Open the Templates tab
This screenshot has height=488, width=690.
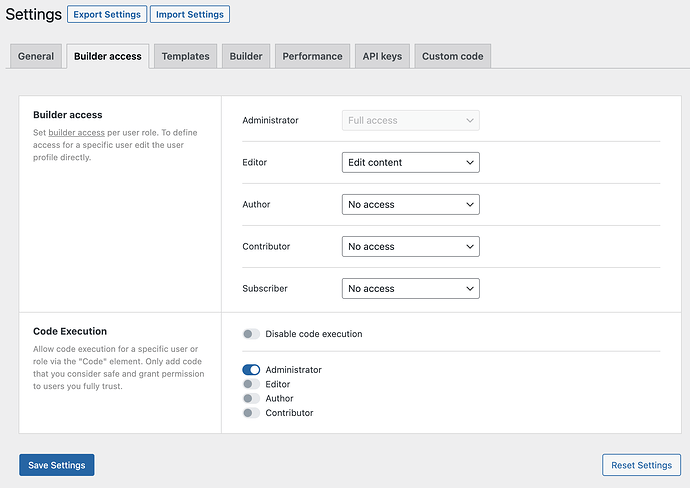coord(185,56)
